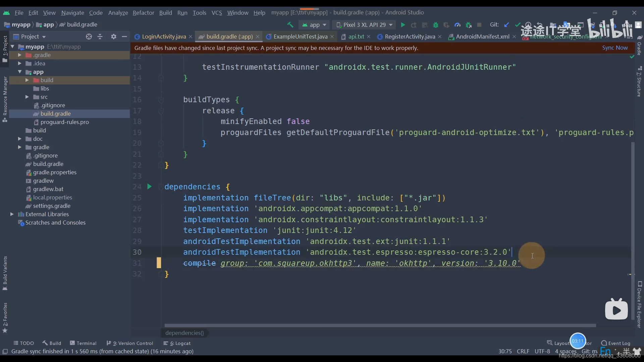Run the app with green play icon

(x=403, y=25)
